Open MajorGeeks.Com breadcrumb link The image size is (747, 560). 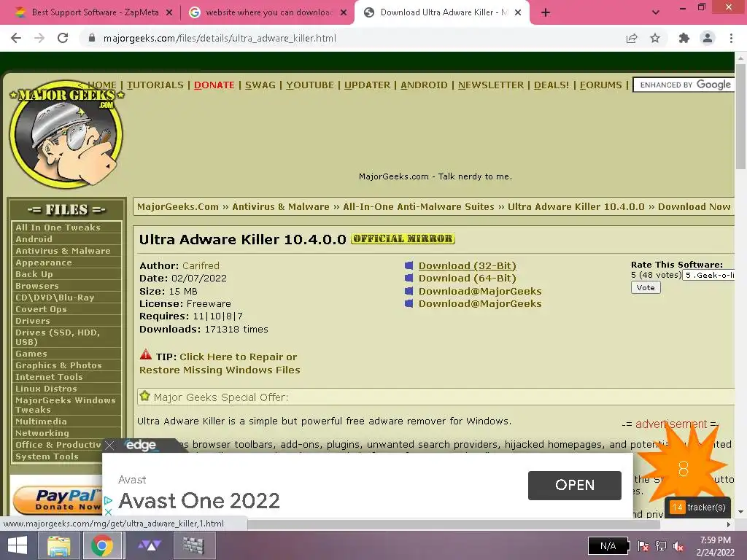tap(178, 206)
